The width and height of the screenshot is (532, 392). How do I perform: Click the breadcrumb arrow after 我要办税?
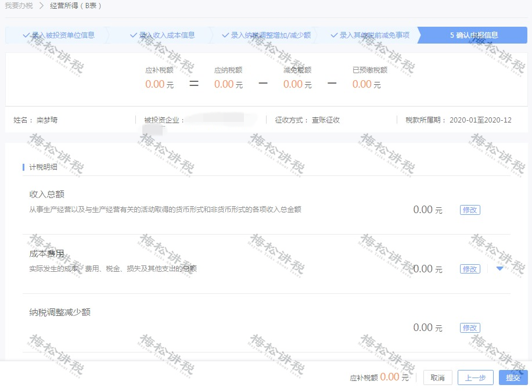pyautogui.click(x=41, y=6)
